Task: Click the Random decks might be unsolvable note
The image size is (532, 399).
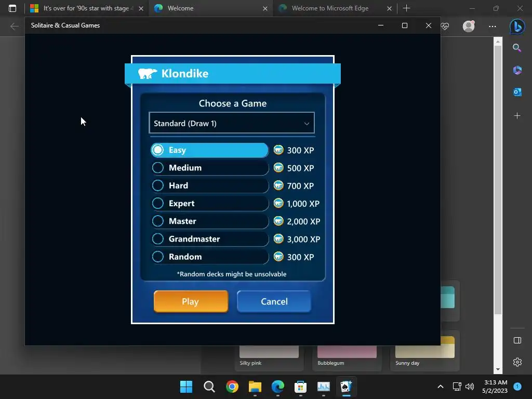Action: point(231,274)
